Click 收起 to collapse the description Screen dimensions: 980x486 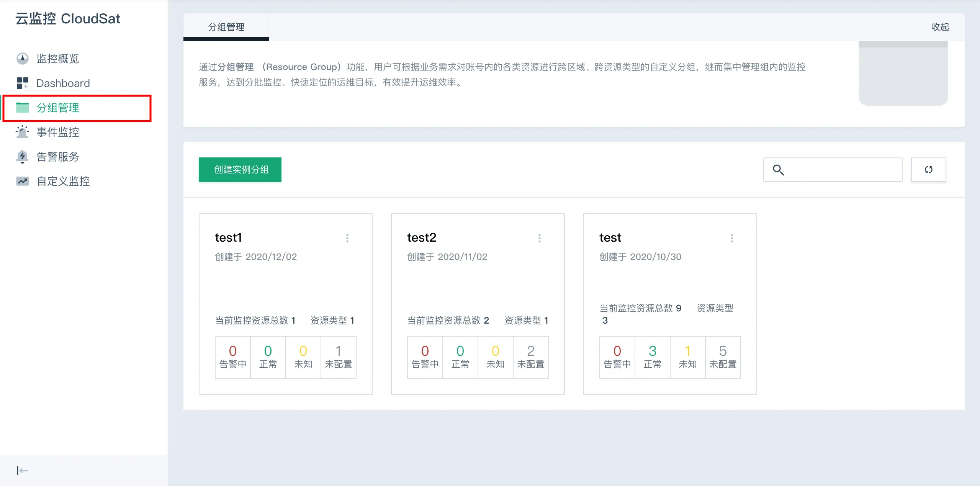(x=940, y=27)
